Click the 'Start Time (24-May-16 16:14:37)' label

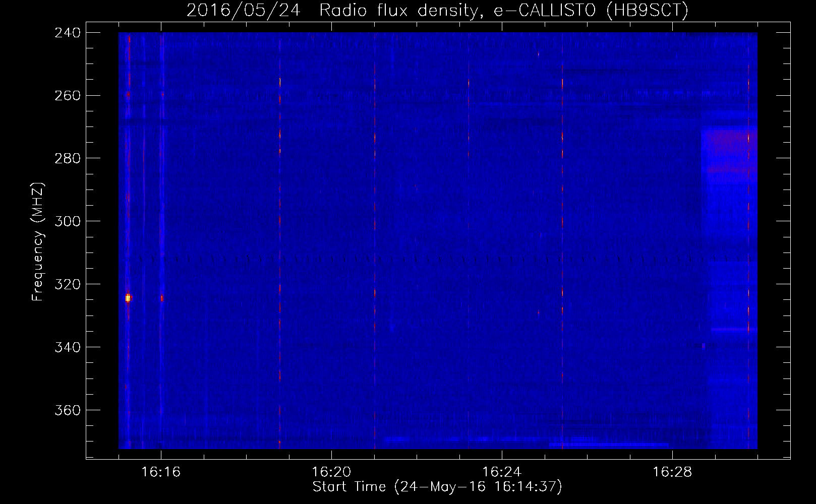tap(437, 487)
